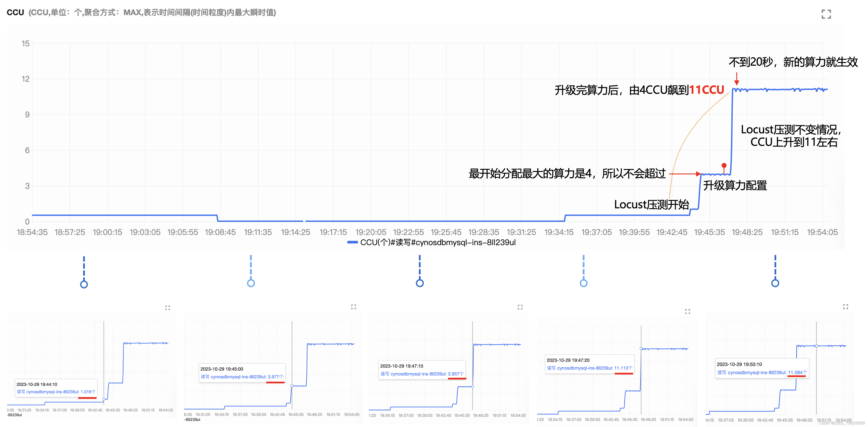Click the 19:00:15 x-axis label
The image size is (868, 427).
(108, 232)
